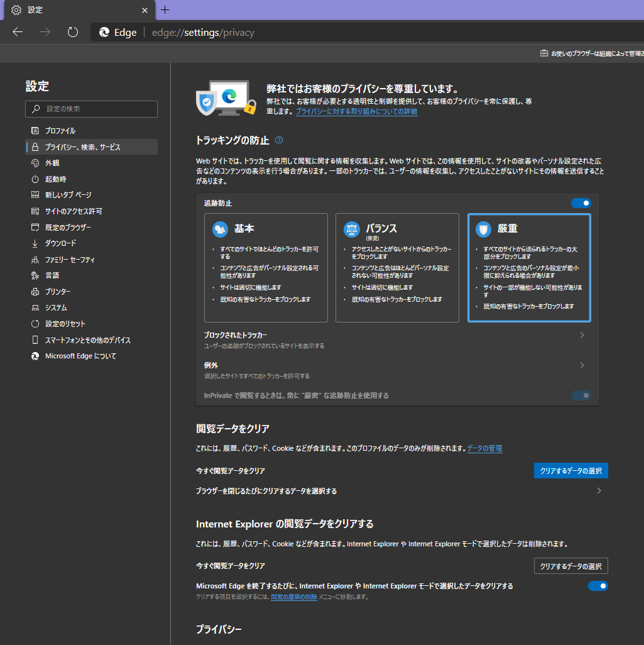This screenshot has height=645, width=644.
Task: Click the Edge logo in address bar
Action: [x=104, y=32]
